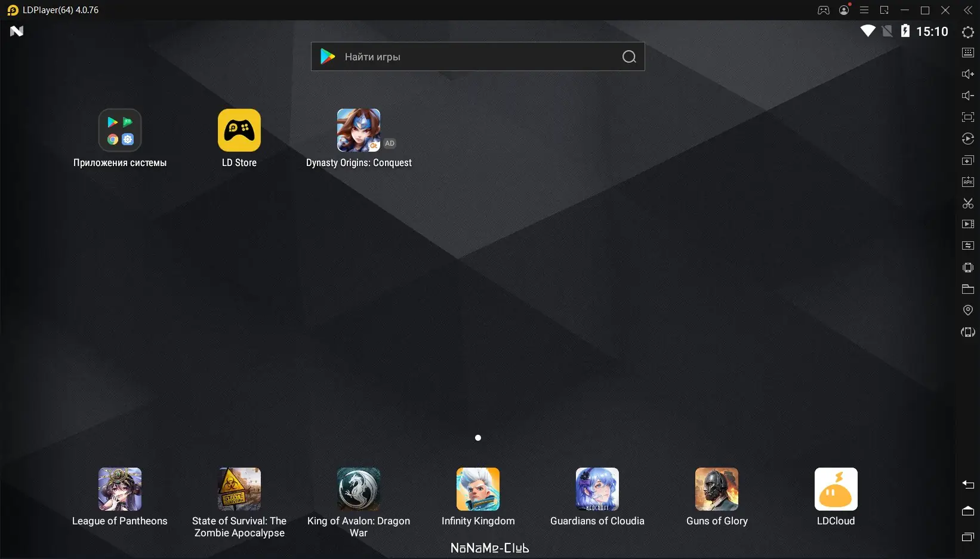Set virtual GPS location
The width and height of the screenshot is (980, 559).
pyautogui.click(x=968, y=310)
